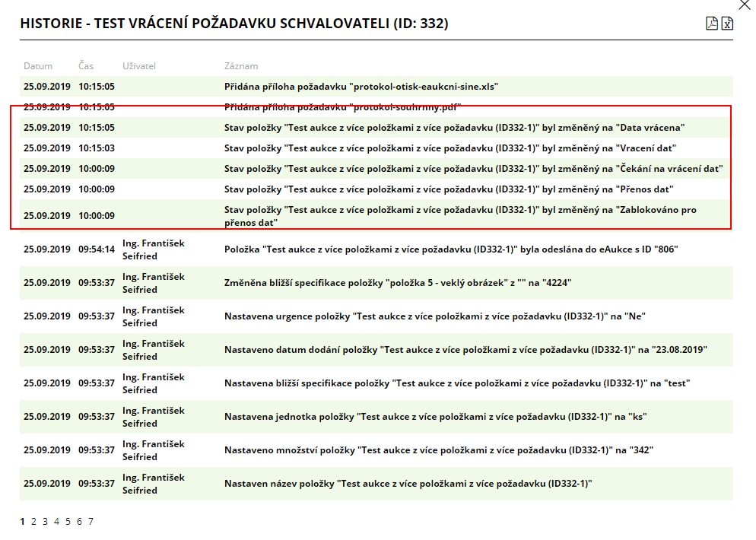Click the Datum column header
Viewport: 756px width, 540px height.
pyautogui.click(x=38, y=66)
